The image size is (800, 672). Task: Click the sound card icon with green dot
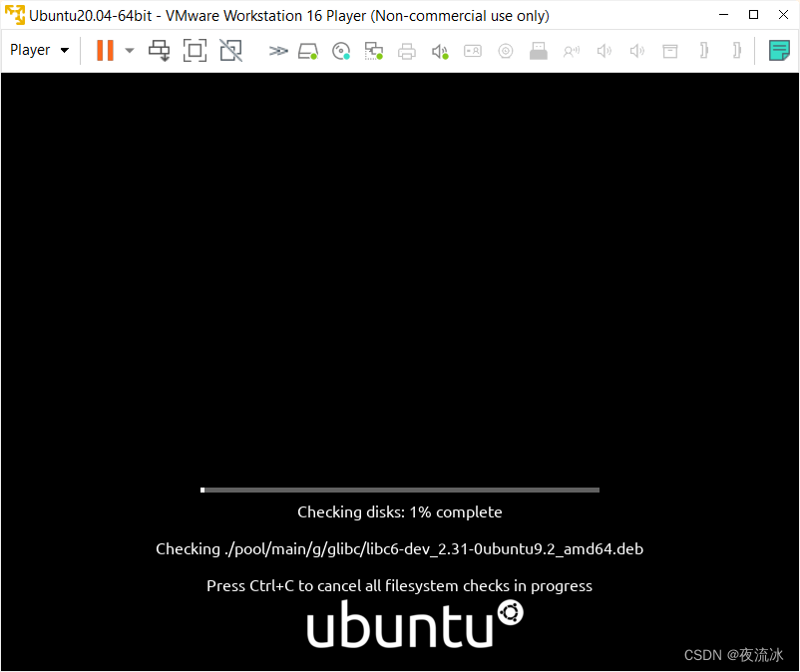[x=440, y=51]
